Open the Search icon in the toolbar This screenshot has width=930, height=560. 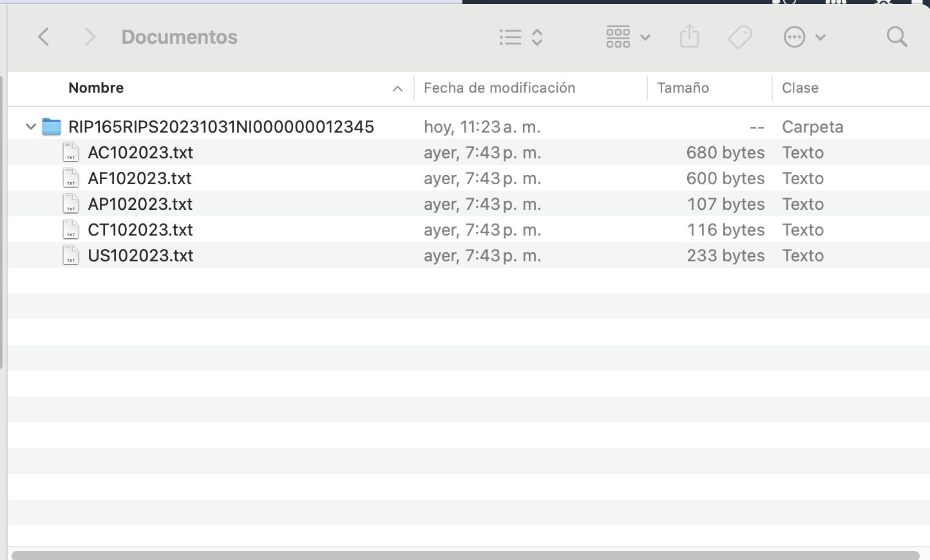click(897, 37)
